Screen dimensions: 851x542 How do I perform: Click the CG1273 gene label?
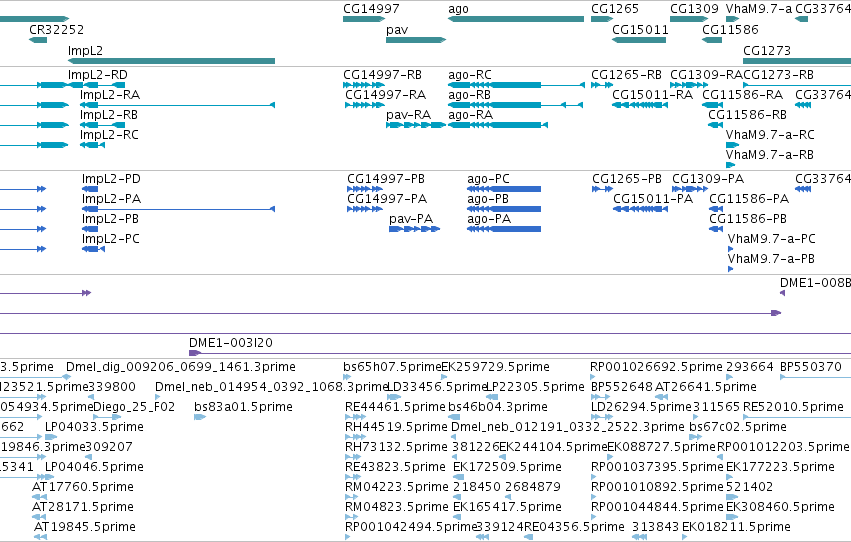tap(767, 50)
